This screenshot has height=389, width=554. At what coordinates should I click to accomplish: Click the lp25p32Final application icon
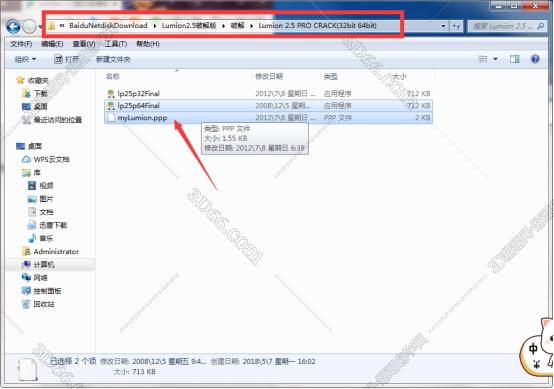pyautogui.click(x=111, y=94)
